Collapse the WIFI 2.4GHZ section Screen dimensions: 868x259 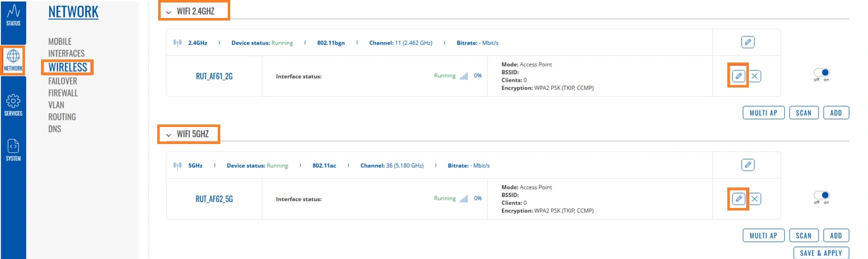pyautogui.click(x=169, y=12)
